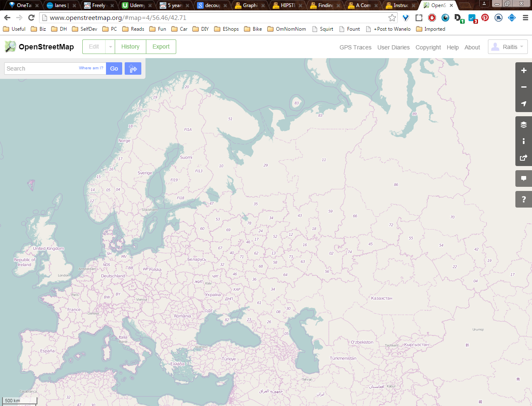Click the Казахстан label on the map
This screenshot has width=532, height=406.
click(x=382, y=298)
